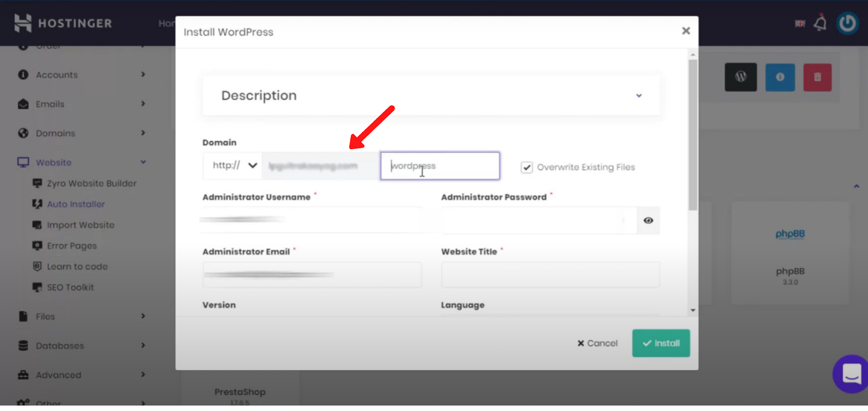Open the phpBB link

coord(790,234)
